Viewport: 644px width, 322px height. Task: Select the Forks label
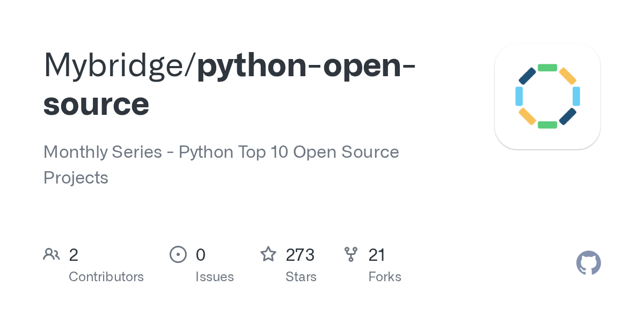(x=385, y=277)
